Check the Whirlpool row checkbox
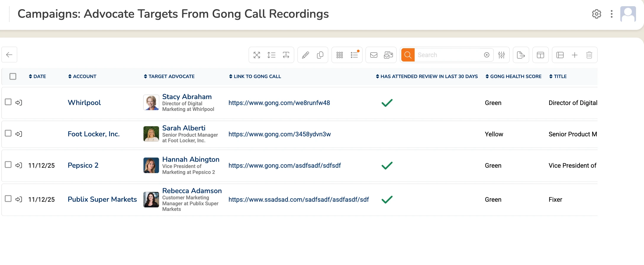 [8, 102]
